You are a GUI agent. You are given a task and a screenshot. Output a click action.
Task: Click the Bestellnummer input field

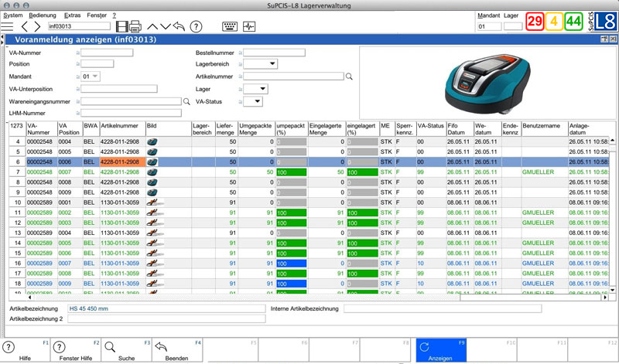tap(275, 53)
